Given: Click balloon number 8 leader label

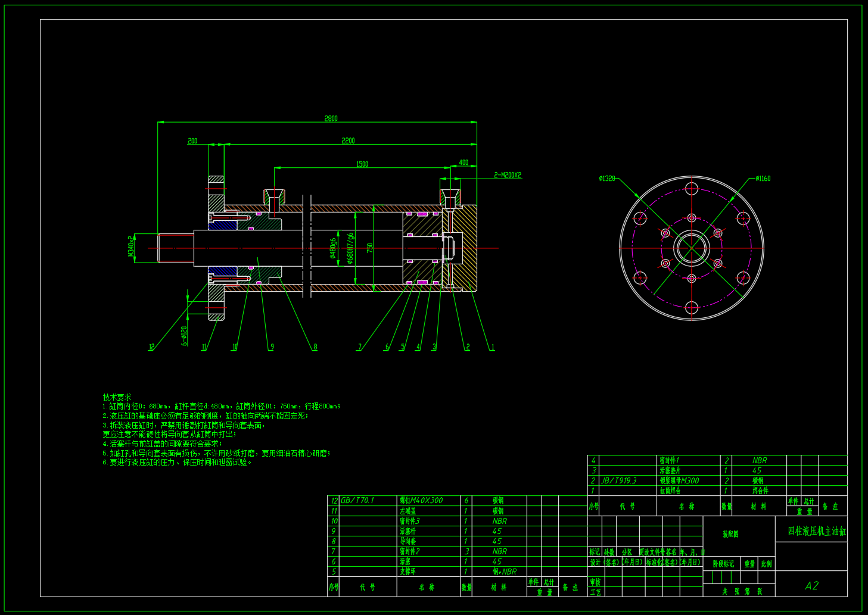Looking at the screenshot, I should 315,347.
